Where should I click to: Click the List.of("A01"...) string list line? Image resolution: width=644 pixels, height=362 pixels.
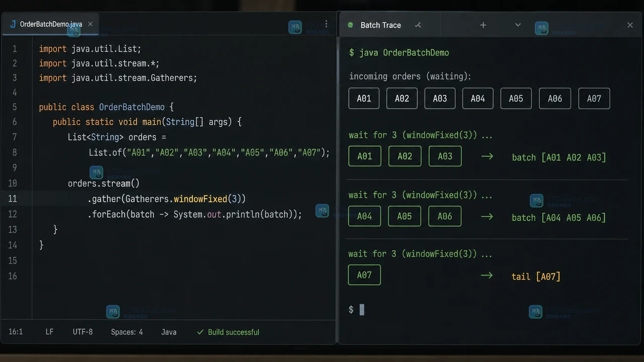click(x=209, y=152)
